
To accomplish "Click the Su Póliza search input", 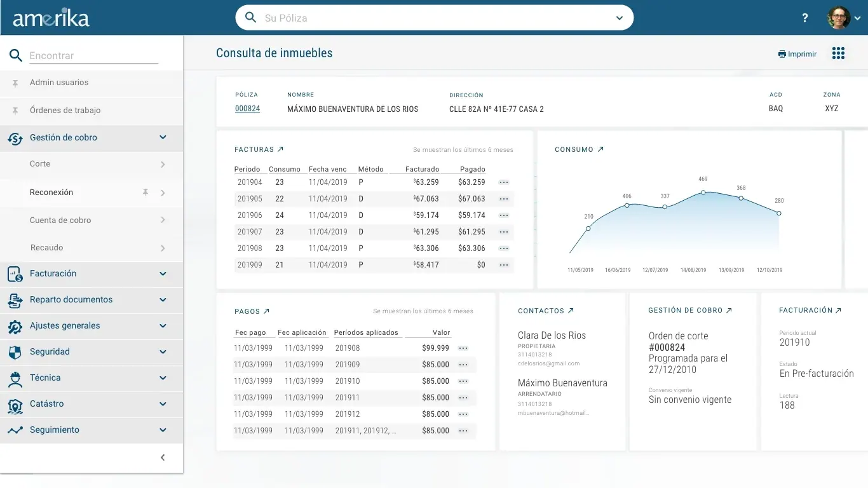I will pyautogui.click(x=436, y=18).
